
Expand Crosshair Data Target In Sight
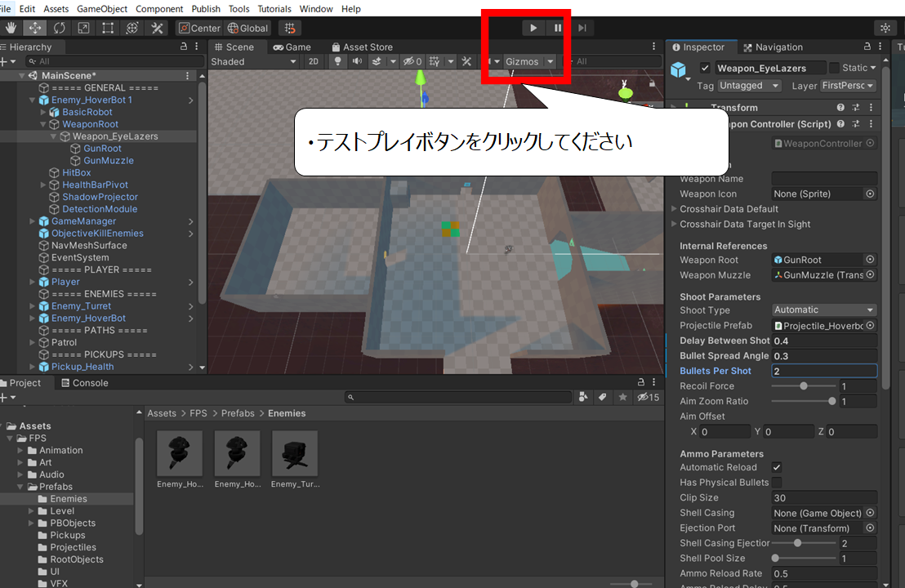click(x=674, y=224)
